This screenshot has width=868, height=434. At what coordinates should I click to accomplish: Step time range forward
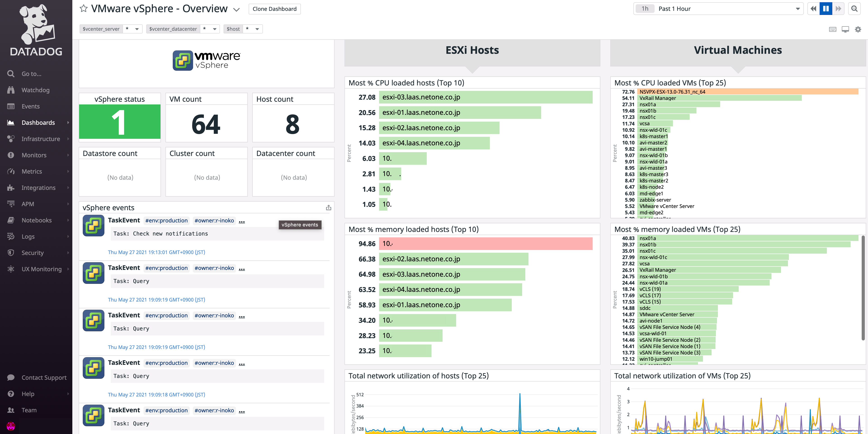tap(838, 9)
